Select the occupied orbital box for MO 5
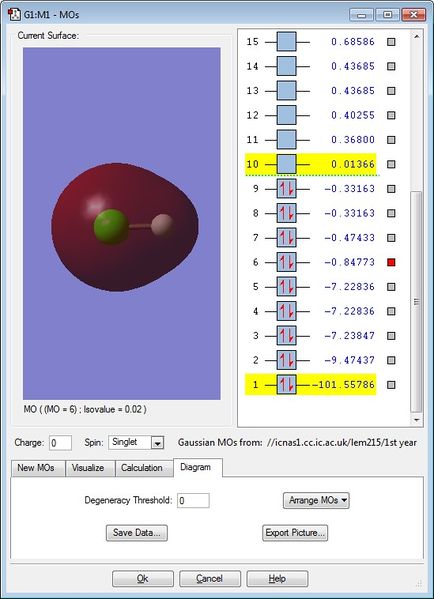 pos(287,287)
